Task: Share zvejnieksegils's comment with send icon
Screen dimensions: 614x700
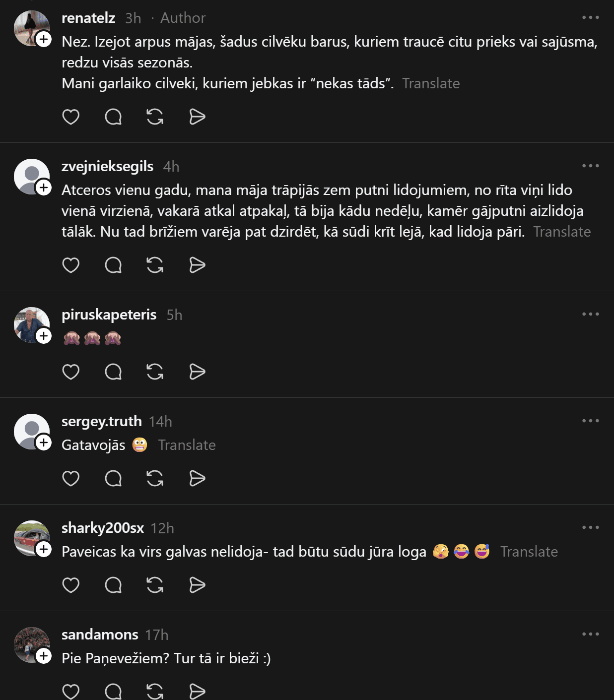Action: tap(197, 265)
